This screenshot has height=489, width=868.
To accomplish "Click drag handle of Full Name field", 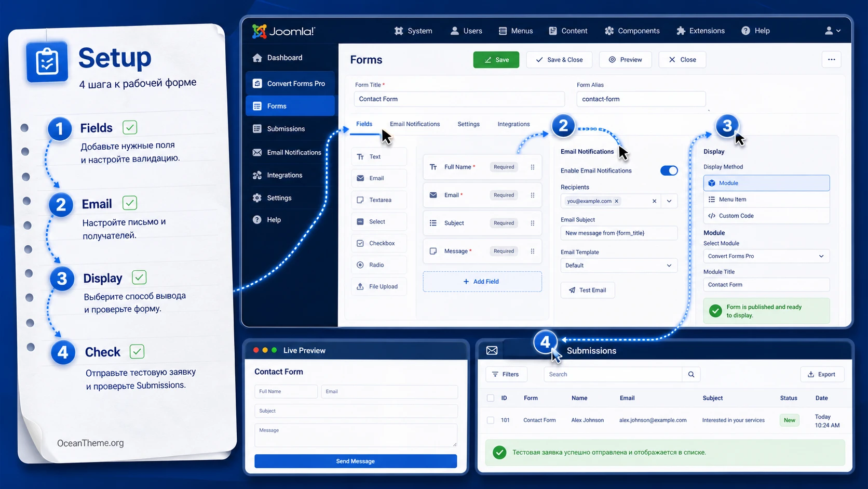I will click(533, 167).
